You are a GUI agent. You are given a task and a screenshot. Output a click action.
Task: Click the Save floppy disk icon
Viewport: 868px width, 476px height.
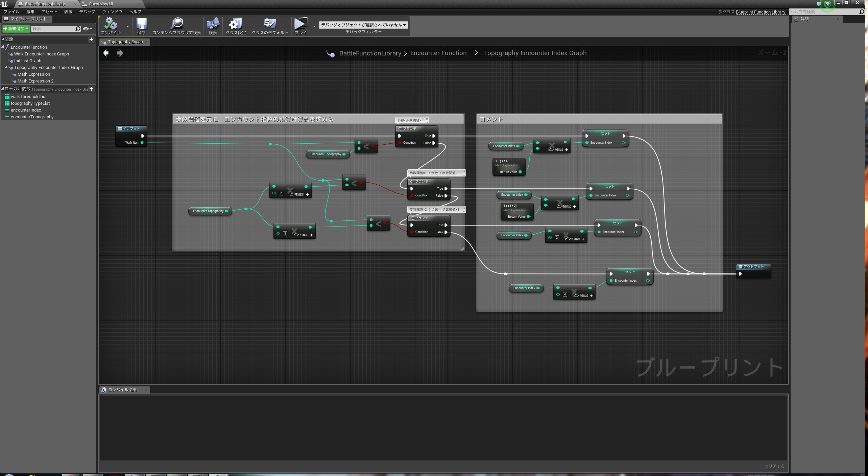click(141, 24)
